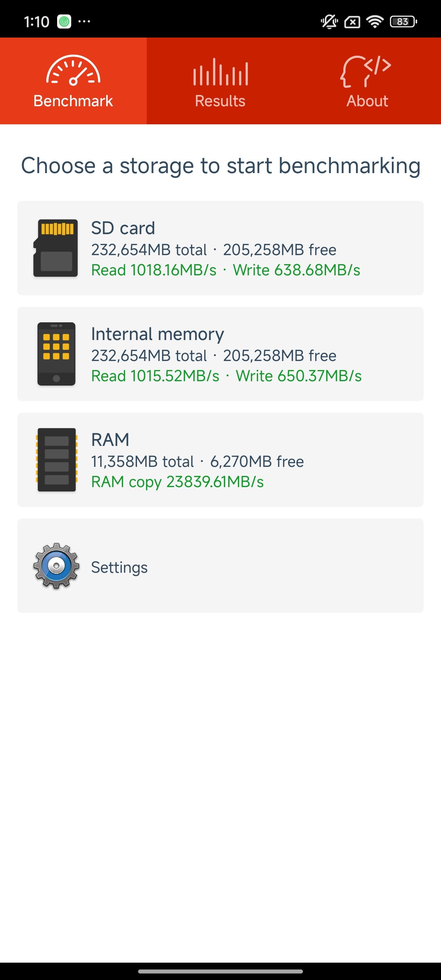Tap the muted bell status icon
The height and width of the screenshot is (980, 441).
329,22
